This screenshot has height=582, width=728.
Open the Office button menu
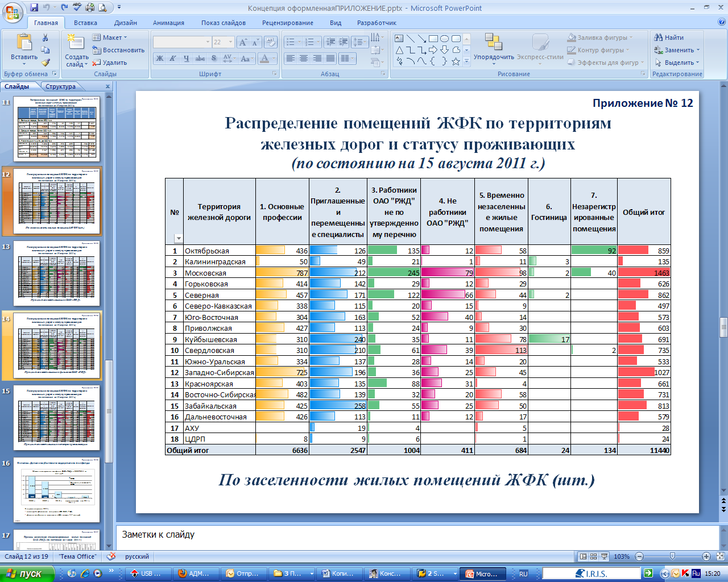(x=13, y=13)
